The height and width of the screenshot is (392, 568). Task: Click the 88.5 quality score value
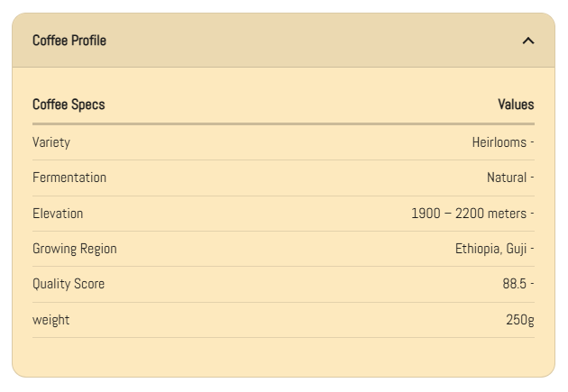click(515, 284)
